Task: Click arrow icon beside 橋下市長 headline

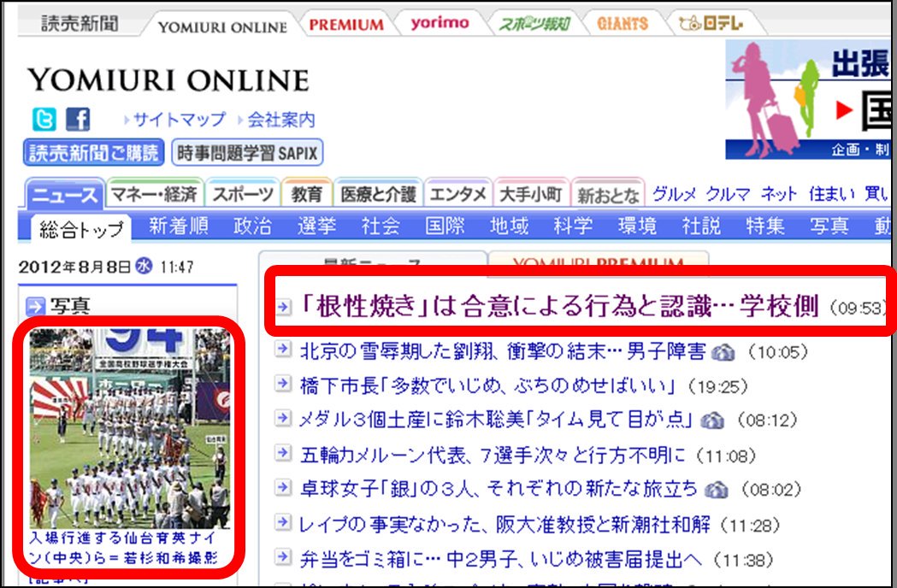Action: pos(282,384)
